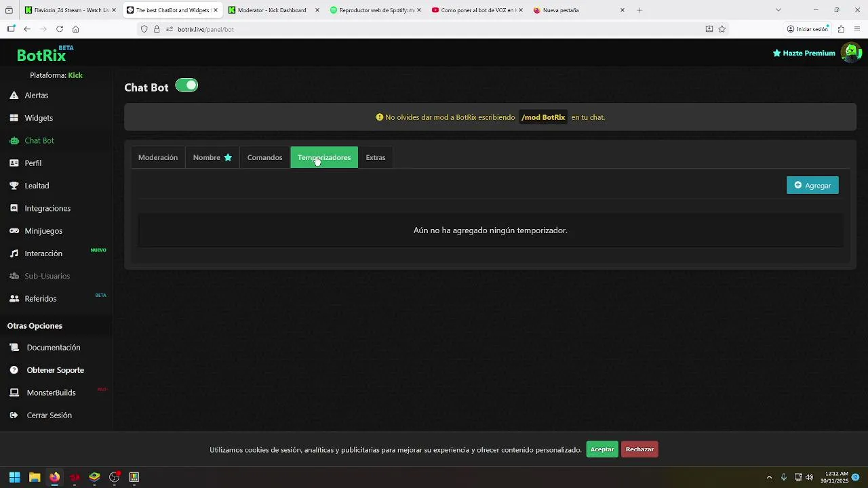
Task: Go back in browser history
Action: pos(27,29)
